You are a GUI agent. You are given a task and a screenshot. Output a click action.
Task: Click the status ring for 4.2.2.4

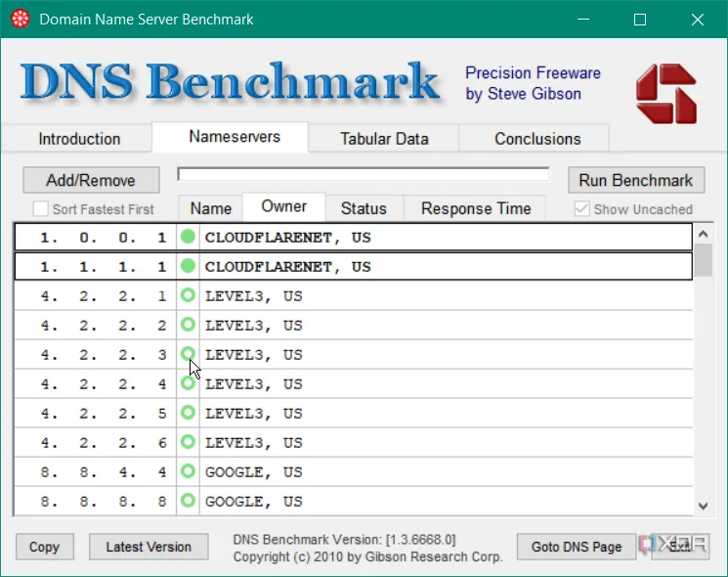tap(188, 383)
